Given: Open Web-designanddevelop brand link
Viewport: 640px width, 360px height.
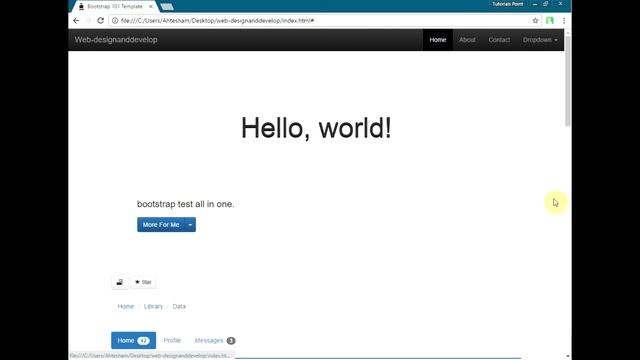Looking at the screenshot, I should tap(116, 40).
